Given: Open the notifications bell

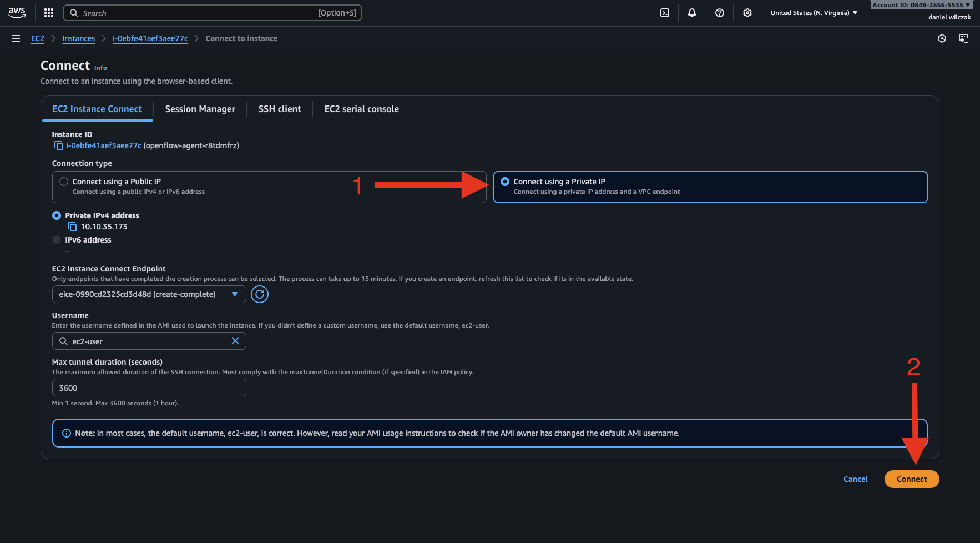Looking at the screenshot, I should coord(691,13).
